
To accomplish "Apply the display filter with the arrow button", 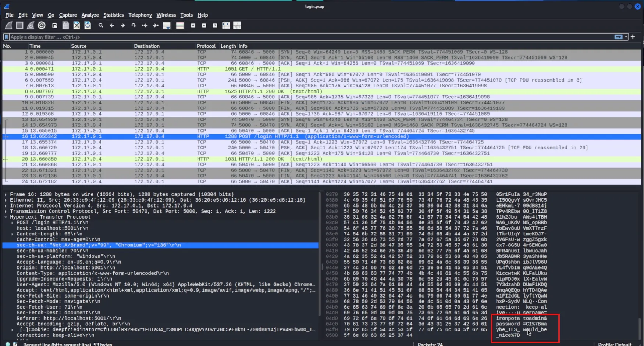I will [618, 37].
